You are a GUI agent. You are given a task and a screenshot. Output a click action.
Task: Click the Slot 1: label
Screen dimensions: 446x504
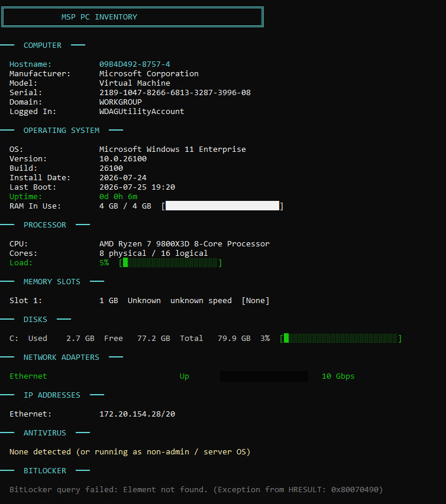point(25,301)
